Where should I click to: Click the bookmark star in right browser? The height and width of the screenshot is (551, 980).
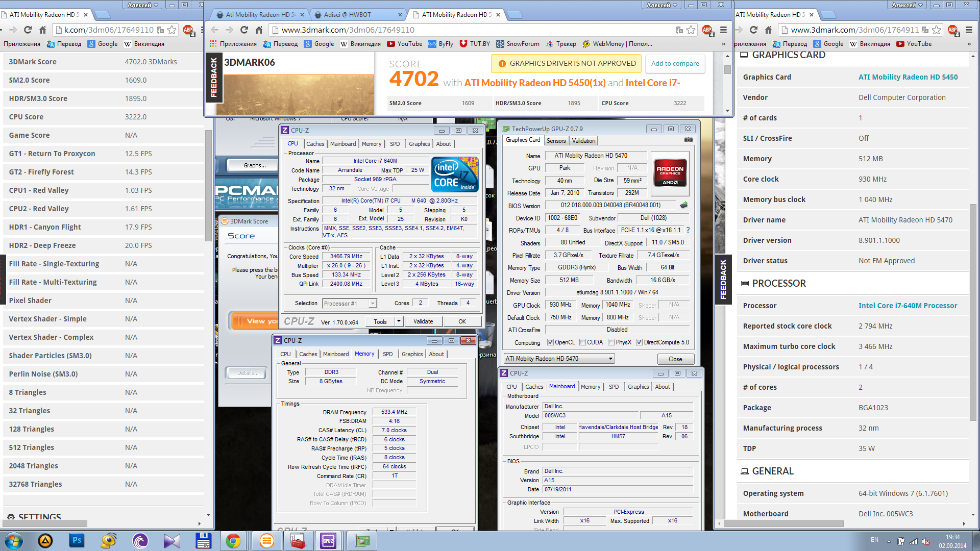(936, 30)
